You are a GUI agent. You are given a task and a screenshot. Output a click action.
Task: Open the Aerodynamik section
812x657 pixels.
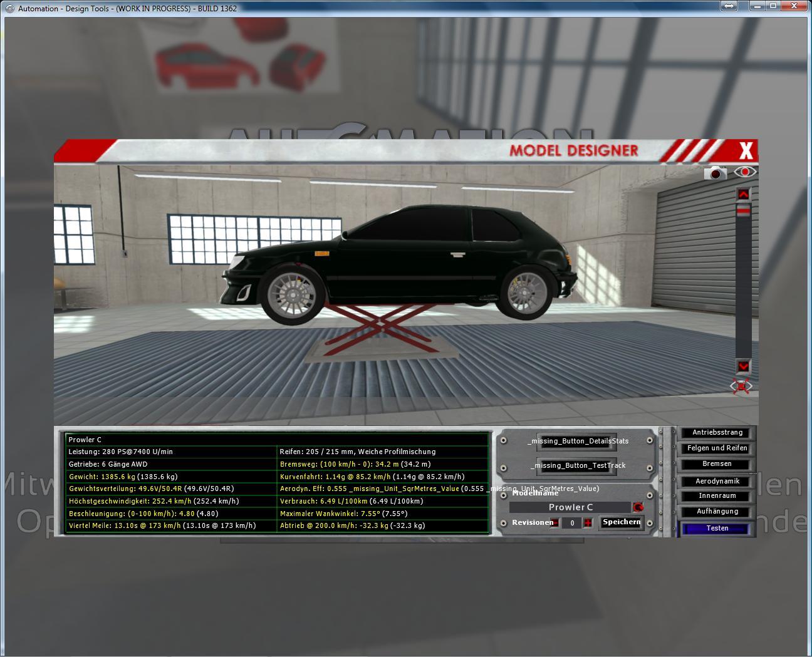[717, 481]
